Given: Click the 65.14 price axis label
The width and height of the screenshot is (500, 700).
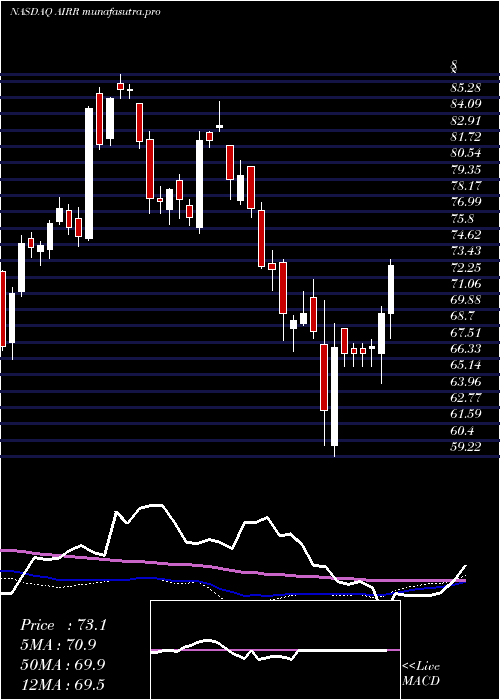Looking at the screenshot, I should click(x=466, y=366).
